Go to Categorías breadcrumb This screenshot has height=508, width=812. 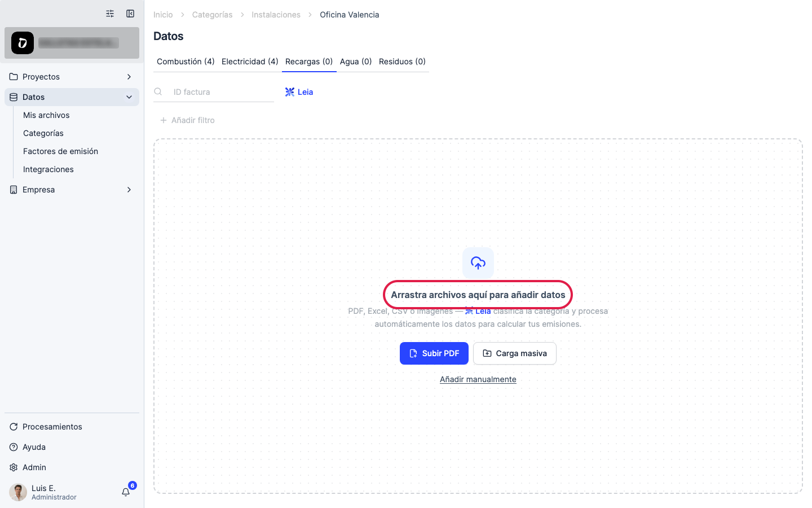(212, 15)
